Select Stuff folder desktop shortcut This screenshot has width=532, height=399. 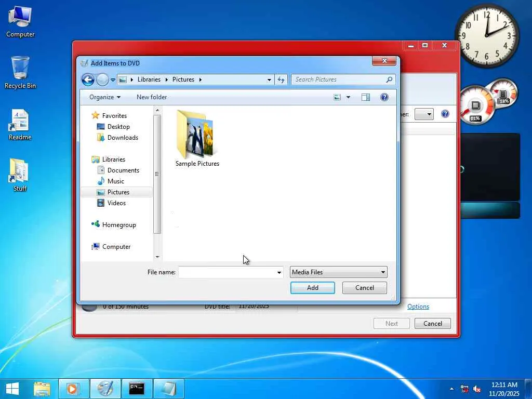point(20,176)
